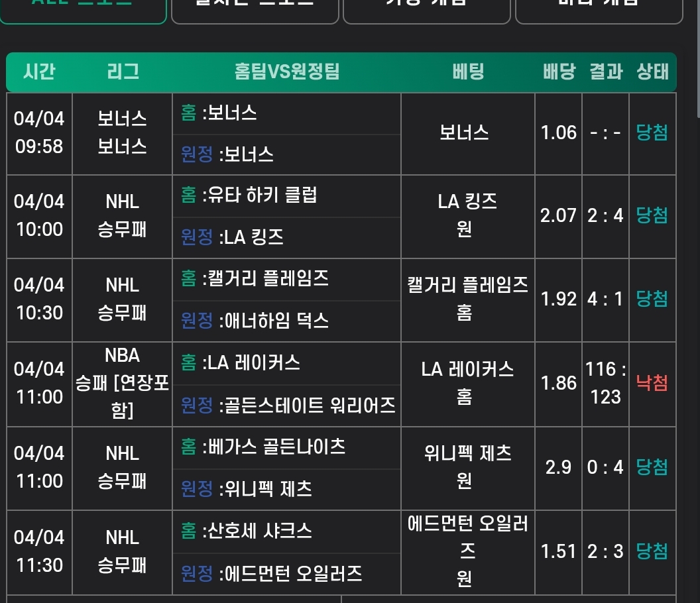This screenshot has height=603, width=700.
Task: Click the 2.07 odds value
Action: (558, 215)
